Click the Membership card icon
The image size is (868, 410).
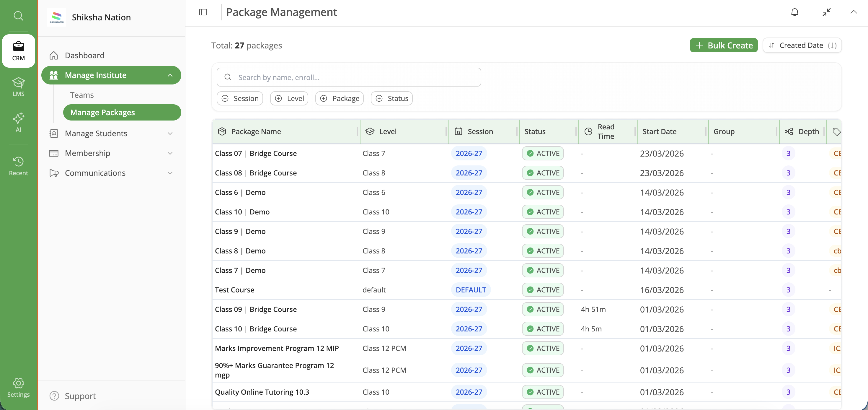tap(53, 153)
